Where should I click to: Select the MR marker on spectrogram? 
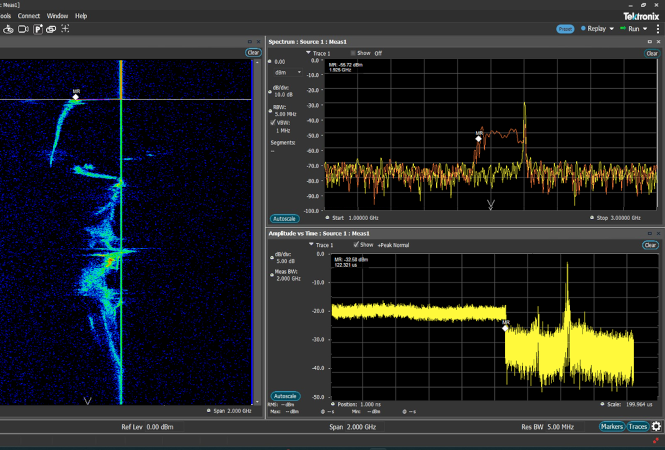[x=75, y=97]
